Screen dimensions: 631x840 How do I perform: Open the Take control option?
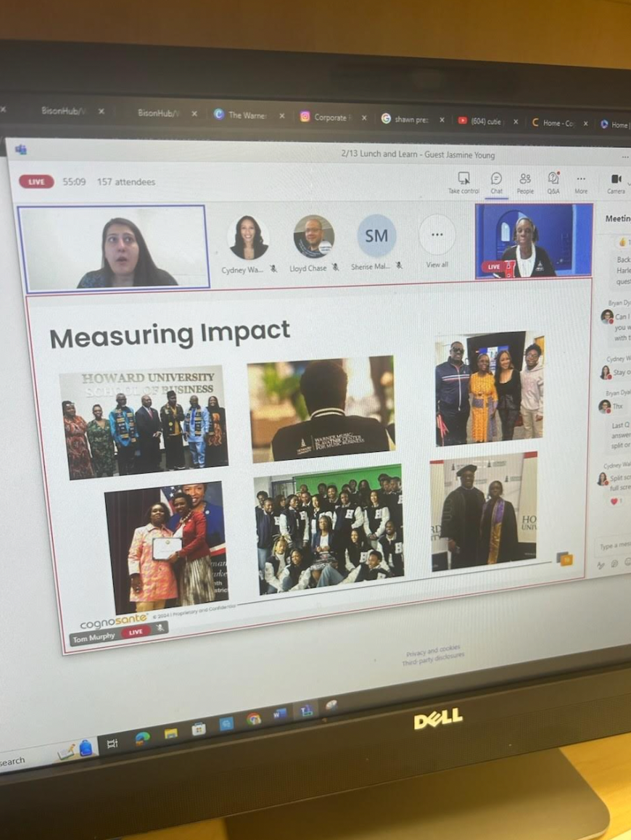[463, 182]
